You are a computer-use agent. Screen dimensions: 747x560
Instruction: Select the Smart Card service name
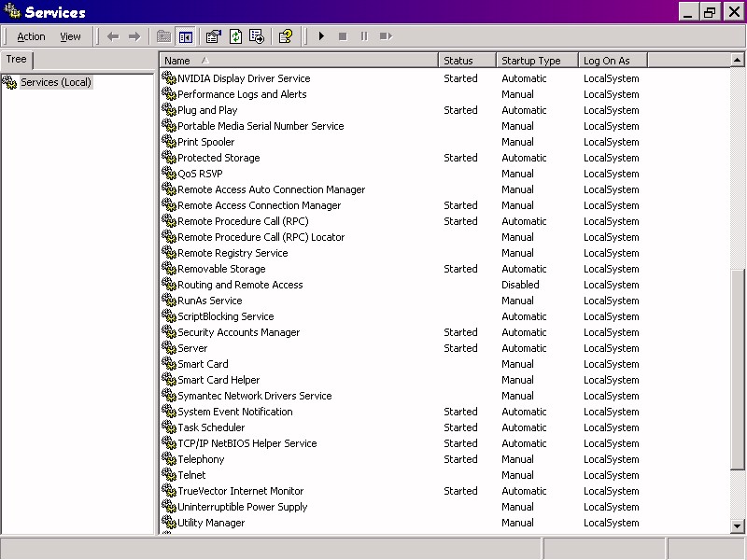(203, 364)
